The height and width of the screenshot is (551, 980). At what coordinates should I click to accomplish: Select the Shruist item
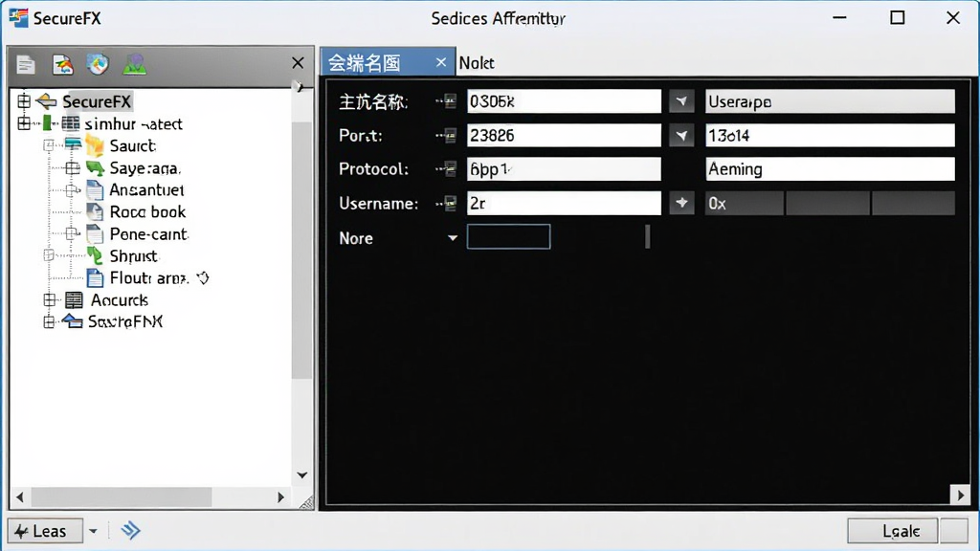coord(134,255)
